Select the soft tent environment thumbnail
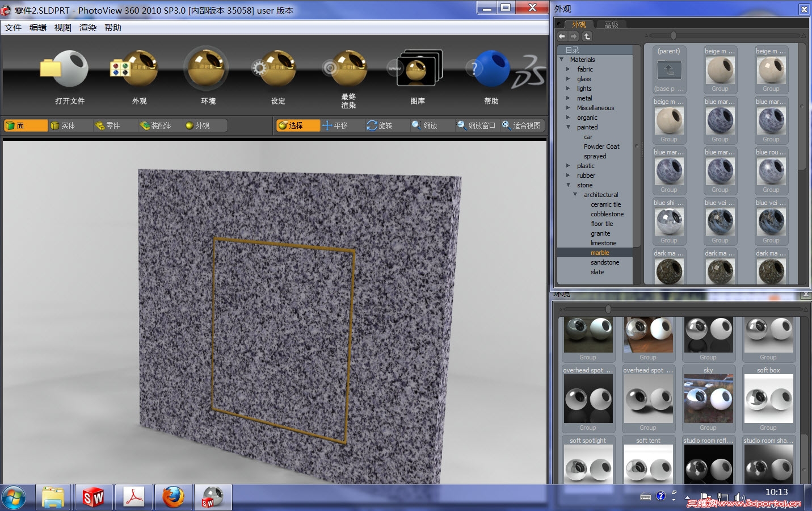The image size is (812, 511). [648, 460]
